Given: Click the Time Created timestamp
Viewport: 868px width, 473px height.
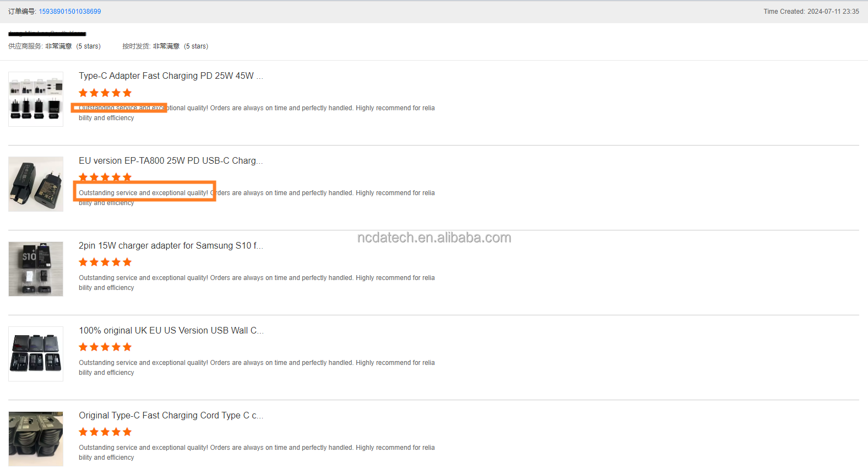Looking at the screenshot, I should tap(811, 12).
